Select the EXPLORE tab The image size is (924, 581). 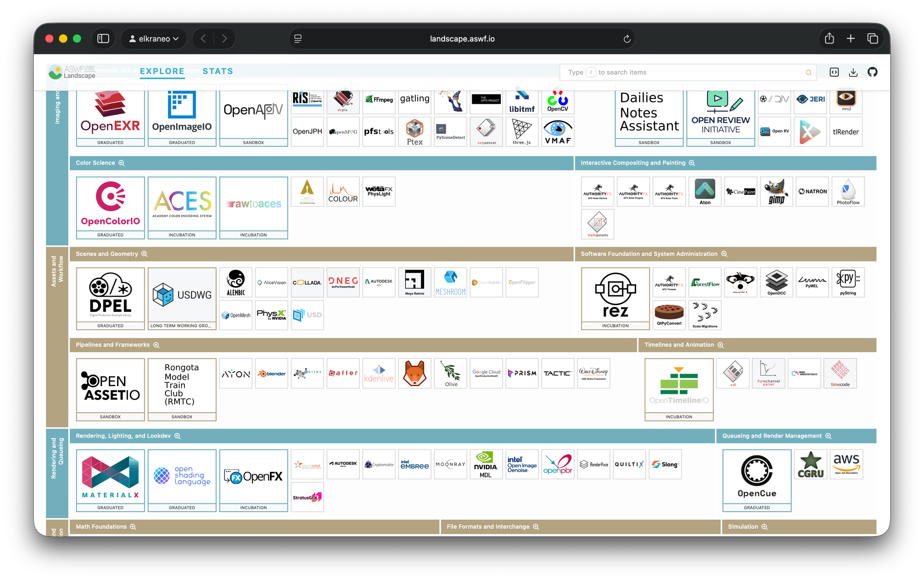(x=162, y=71)
